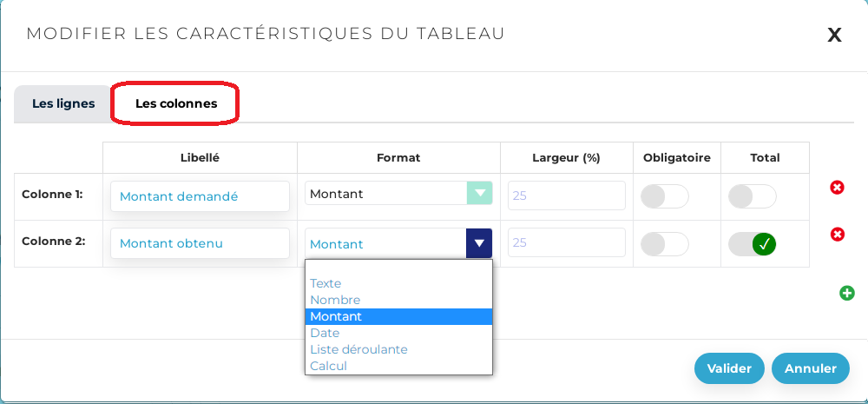The height and width of the screenshot is (404, 868).
Task: Enable Total switch for Colonne 1
Action: pyautogui.click(x=752, y=196)
